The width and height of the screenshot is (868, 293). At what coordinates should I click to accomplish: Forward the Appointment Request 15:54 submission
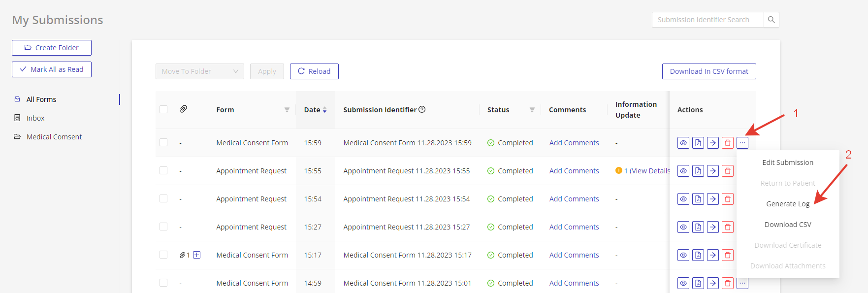pyautogui.click(x=712, y=199)
